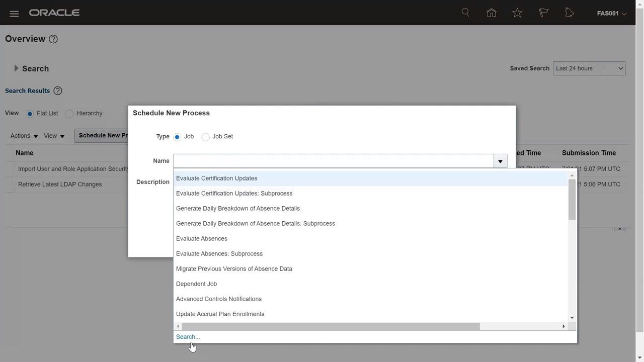Click Schedule New Process button
This screenshot has height=362, width=644.
click(x=102, y=136)
